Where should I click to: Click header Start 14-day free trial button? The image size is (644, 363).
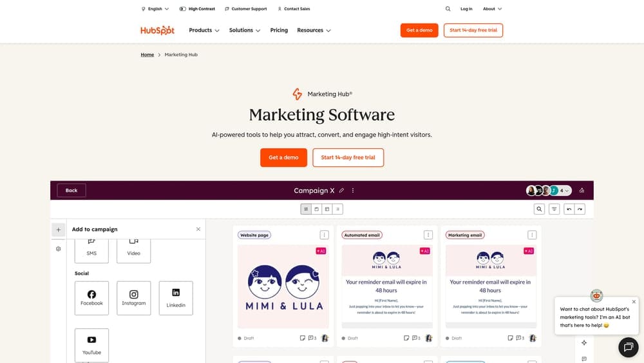[x=473, y=30]
